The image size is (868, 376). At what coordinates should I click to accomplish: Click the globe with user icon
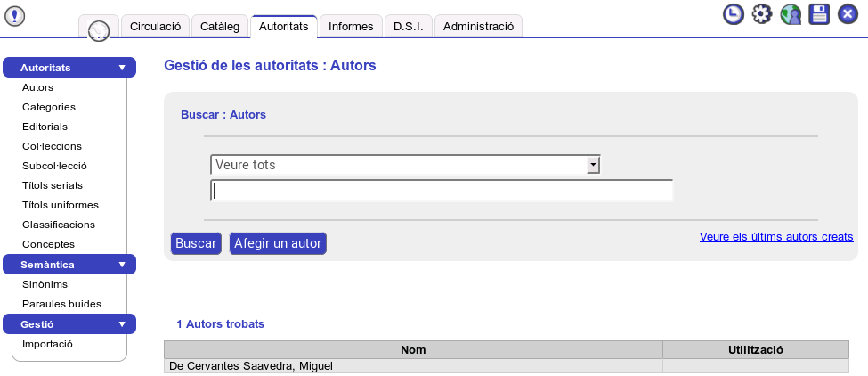coord(791,14)
